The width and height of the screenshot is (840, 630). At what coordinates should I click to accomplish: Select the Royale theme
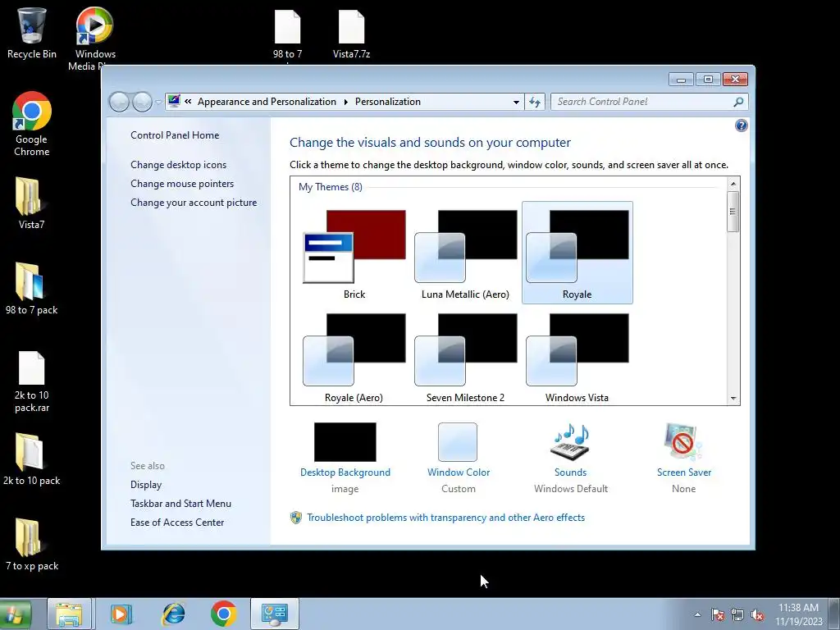tap(577, 253)
